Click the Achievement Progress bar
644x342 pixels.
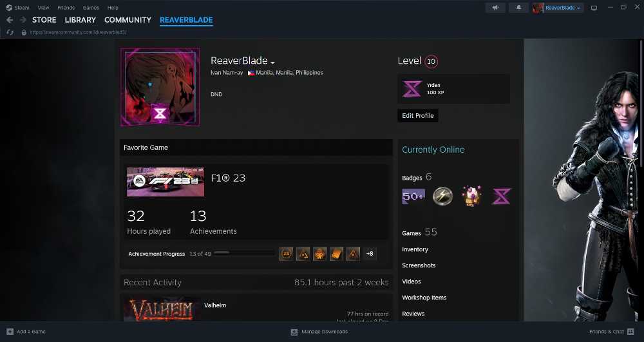pyautogui.click(x=244, y=253)
